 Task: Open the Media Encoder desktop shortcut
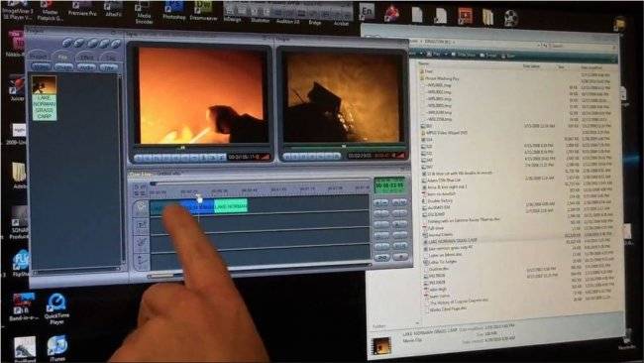[144, 12]
